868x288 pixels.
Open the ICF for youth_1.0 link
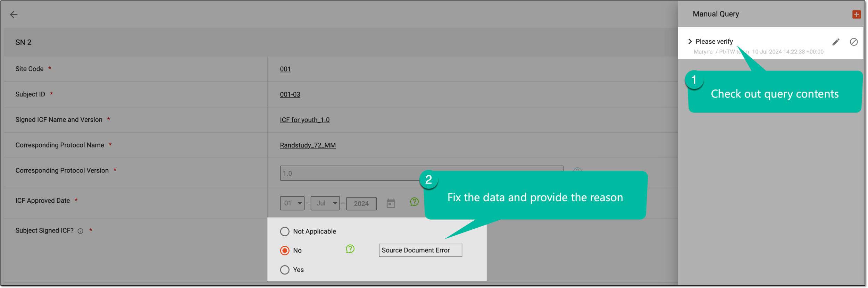[x=304, y=120]
